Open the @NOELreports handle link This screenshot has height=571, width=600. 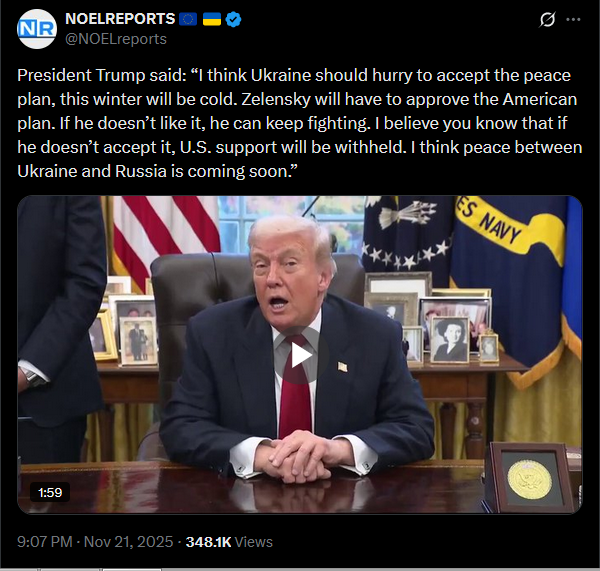click(x=116, y=39)
